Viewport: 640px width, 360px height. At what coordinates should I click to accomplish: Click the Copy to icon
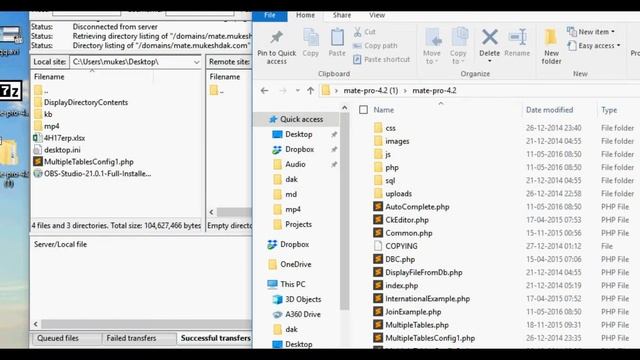click(460, 37)
